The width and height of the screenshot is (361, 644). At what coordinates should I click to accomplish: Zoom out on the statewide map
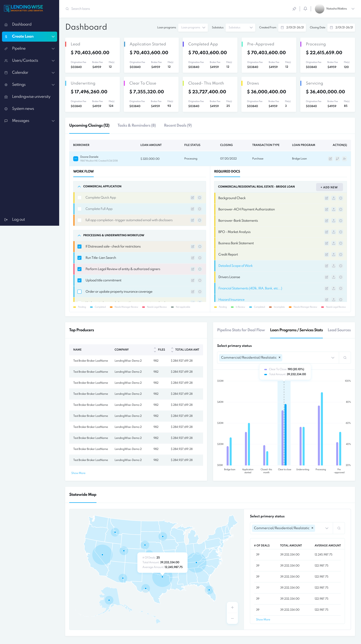[232, 618]
